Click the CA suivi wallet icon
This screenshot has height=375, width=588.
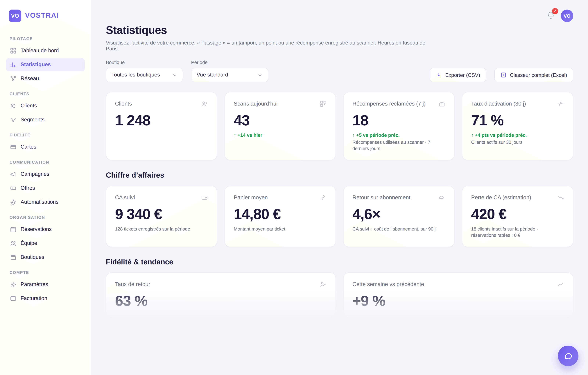click(x=204, y=198)
